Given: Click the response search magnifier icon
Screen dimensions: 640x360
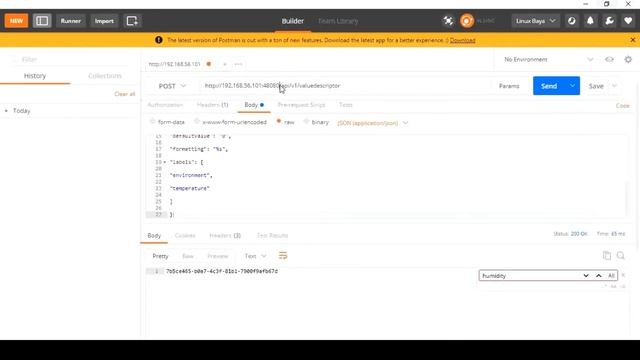Looking at the screenshot, I should tap(621, 256).
